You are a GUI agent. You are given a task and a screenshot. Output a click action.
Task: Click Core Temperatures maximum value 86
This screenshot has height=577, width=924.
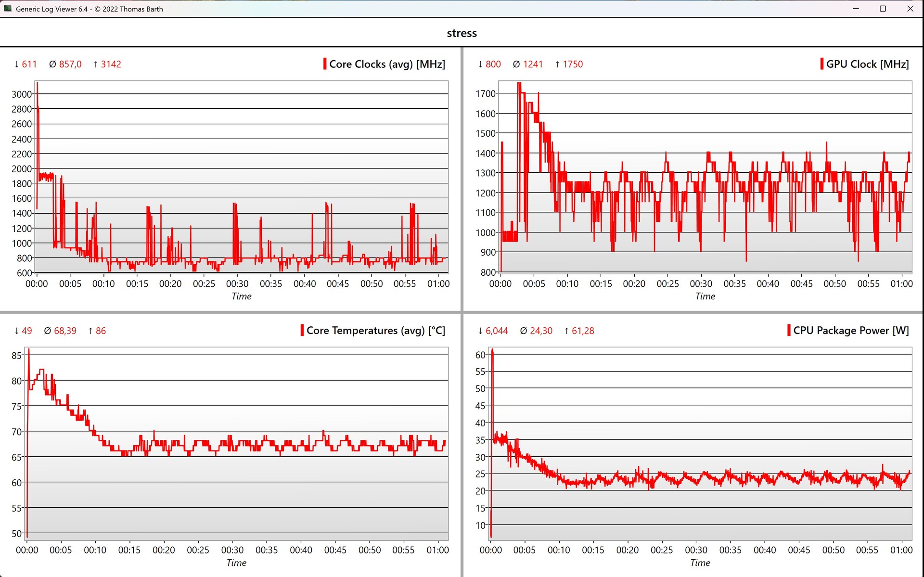(x=101, y=331)
